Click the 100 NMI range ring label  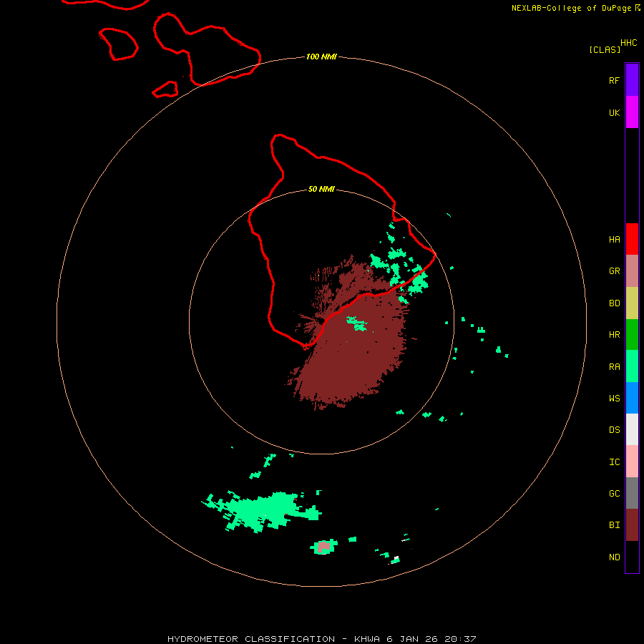point(321,57)
